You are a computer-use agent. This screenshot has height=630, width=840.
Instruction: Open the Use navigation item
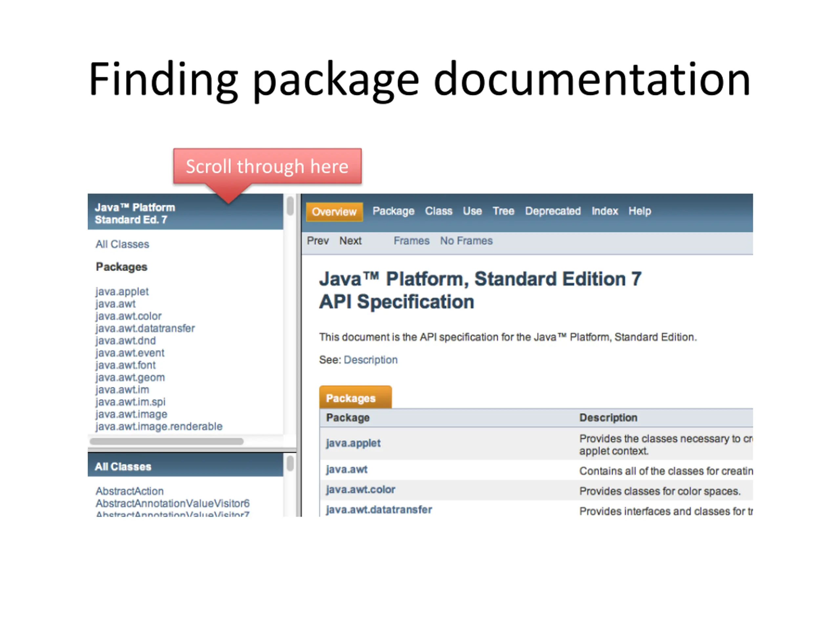[x=472, y=211]
